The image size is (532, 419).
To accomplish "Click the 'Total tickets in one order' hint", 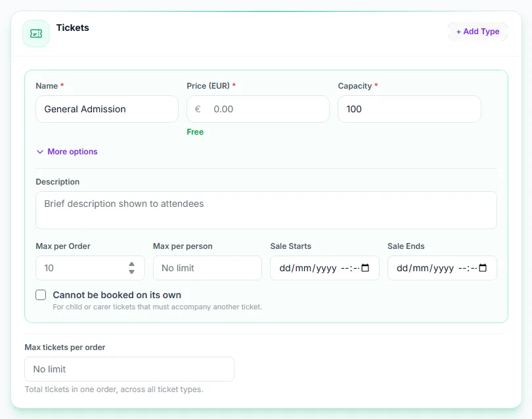I will click(114, 389).
